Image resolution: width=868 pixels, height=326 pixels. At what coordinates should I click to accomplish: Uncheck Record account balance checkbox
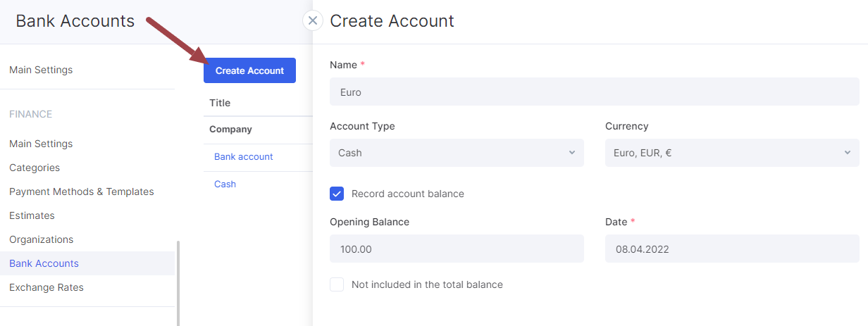(337, 194)
